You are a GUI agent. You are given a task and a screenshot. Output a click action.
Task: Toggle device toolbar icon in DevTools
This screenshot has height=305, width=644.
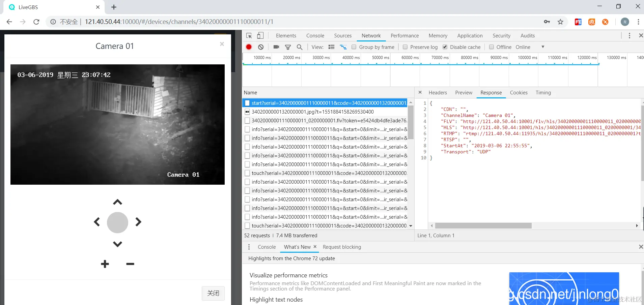[x=260, y=36]
